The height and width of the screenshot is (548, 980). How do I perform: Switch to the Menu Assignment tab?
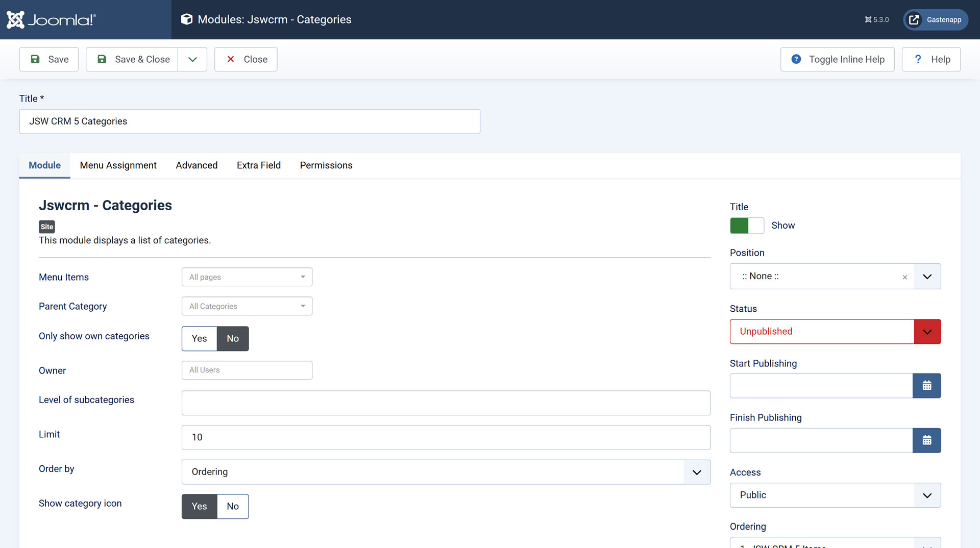coord(118,165)
